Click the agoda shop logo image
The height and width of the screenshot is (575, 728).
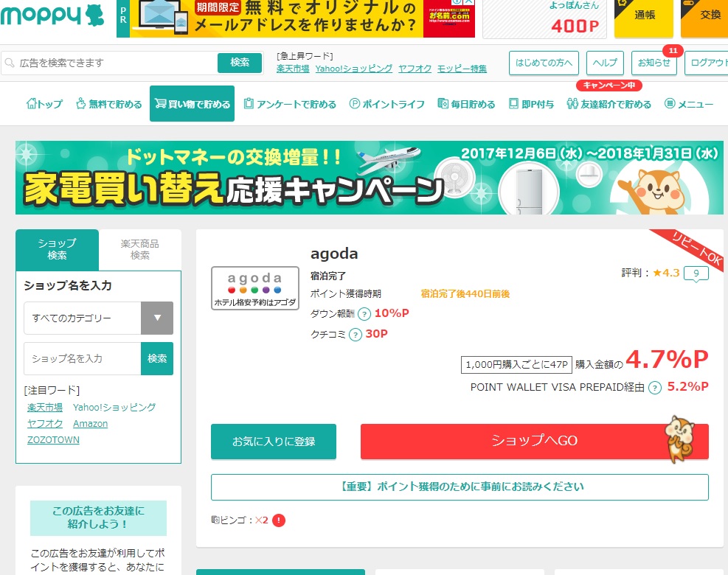(x=255, y=287)
